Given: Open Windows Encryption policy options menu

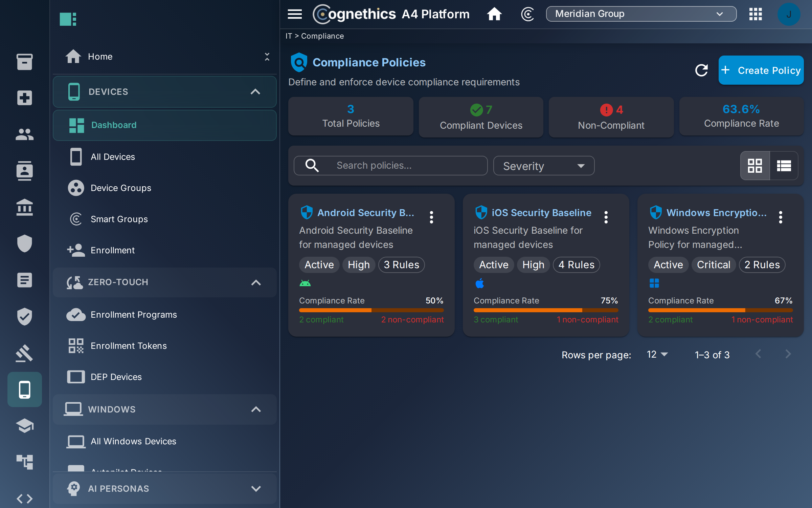Looking at the screenshot, I should pos(781,217).
